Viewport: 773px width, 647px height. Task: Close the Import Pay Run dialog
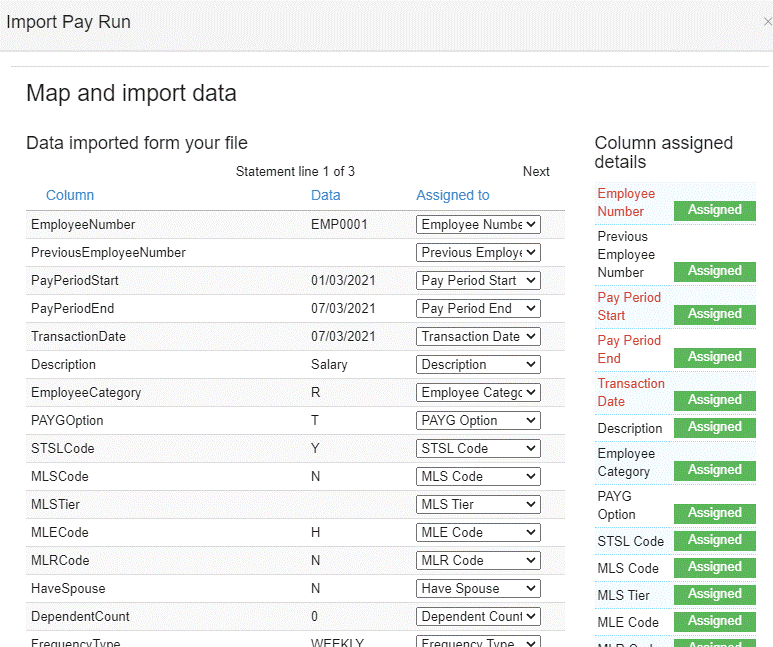768,22
